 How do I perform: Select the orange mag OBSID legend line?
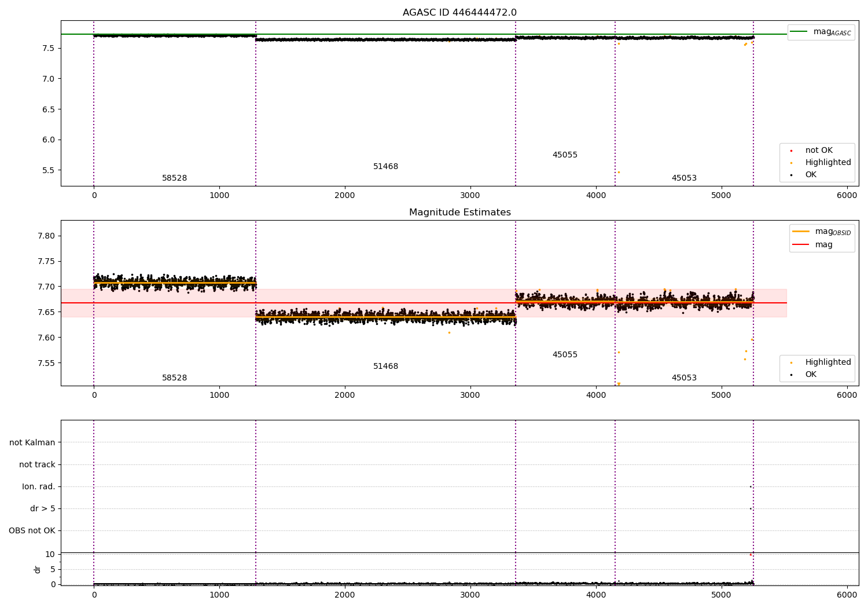(801, 231)
